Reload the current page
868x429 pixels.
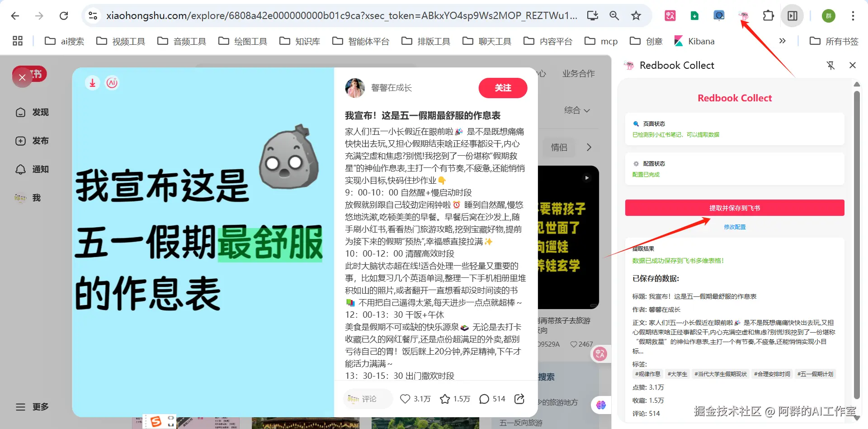[64, 16]
